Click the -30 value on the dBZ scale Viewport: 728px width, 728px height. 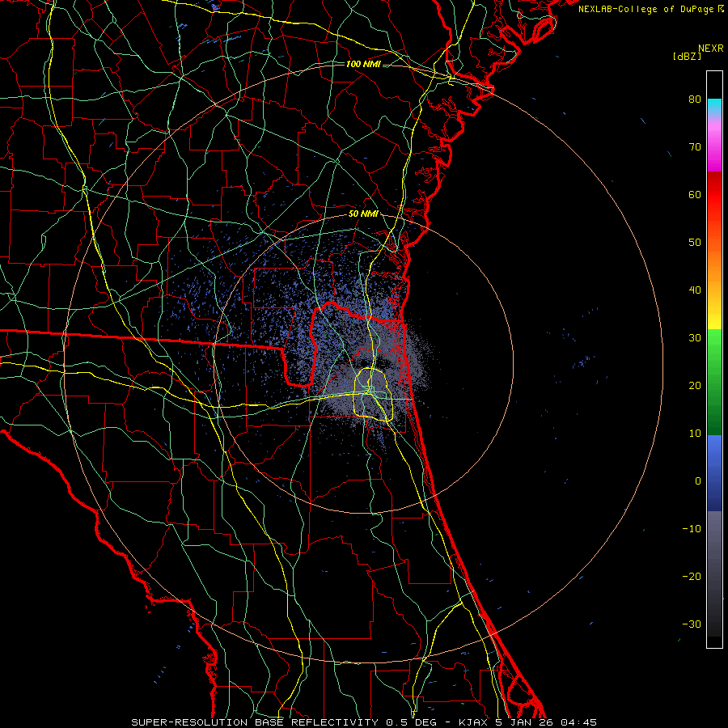(692, 624)
